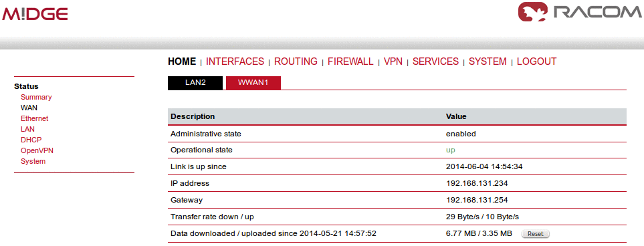Click the MIDGE logo
Image resolution: width=644 pixels, height=246 pixels.
click(35, 14)
